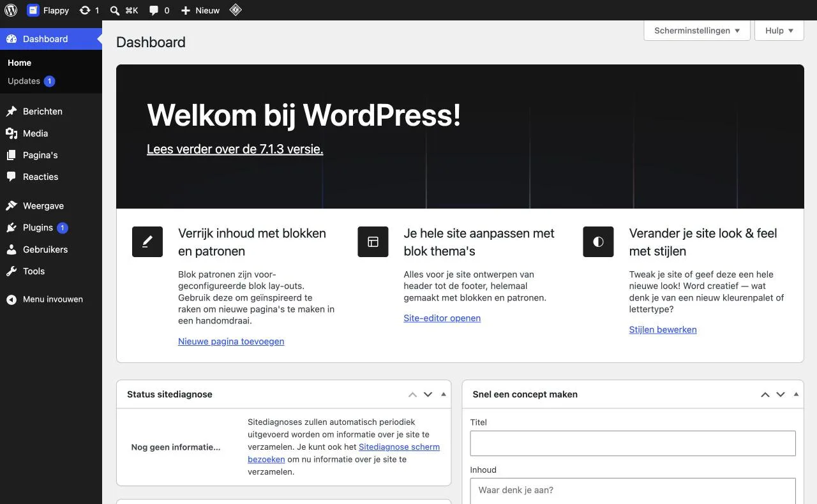Click the Berichten pin icon in sidebar

(11, 112)
